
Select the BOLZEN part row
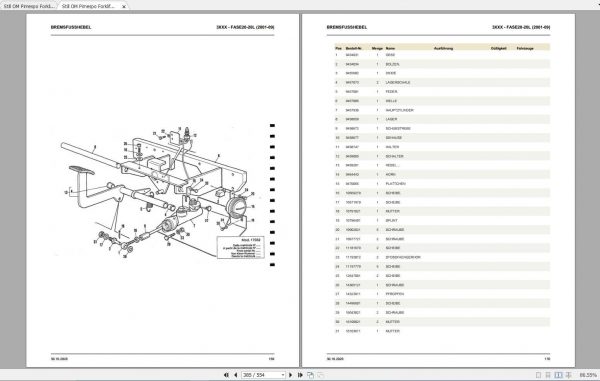[x=442, y=64]
